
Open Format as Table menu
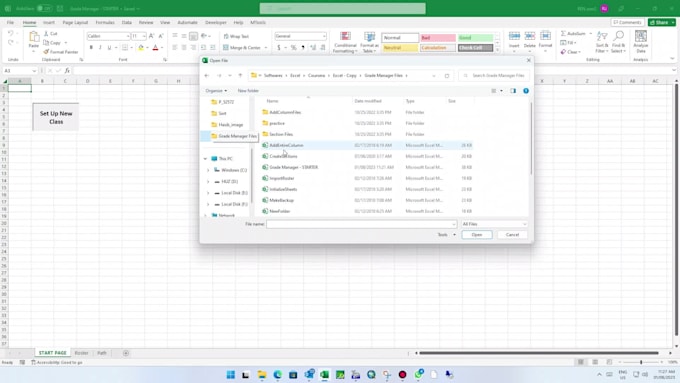click(x=369, y=43)
